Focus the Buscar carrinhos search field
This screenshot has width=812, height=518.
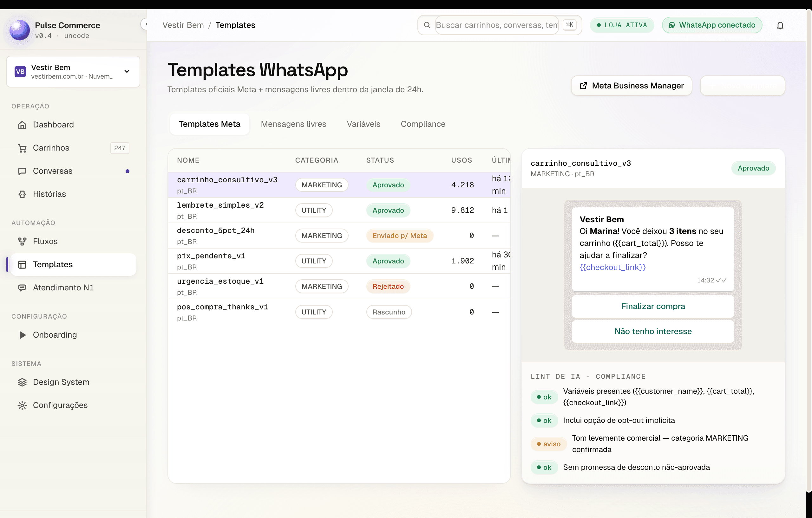[497, 25]
